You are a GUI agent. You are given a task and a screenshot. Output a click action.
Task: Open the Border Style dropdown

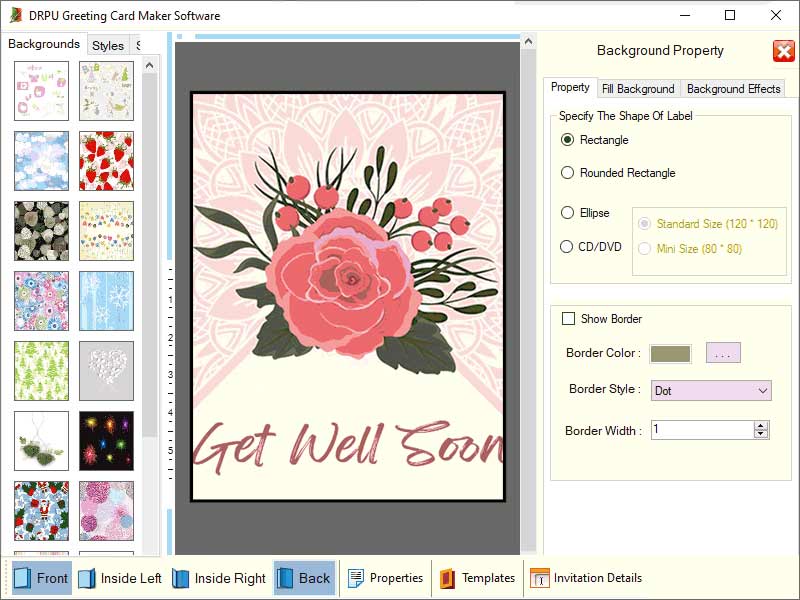click(x=764, y=390)
